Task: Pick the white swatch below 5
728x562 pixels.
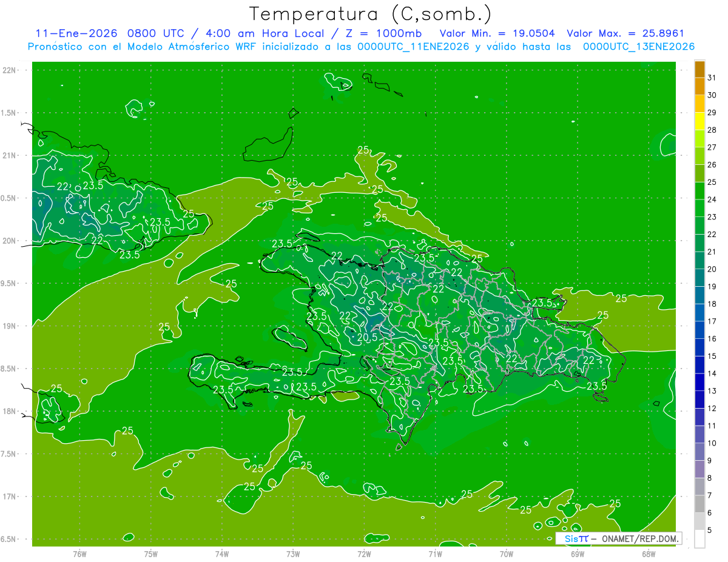Action: pyautogui.click(x=699, y=539)
